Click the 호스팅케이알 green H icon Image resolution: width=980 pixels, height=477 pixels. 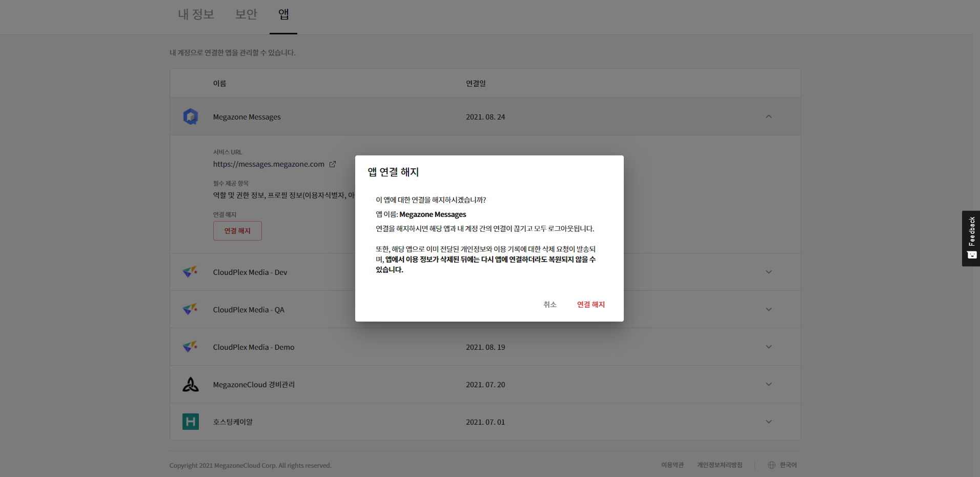(191, 422)
